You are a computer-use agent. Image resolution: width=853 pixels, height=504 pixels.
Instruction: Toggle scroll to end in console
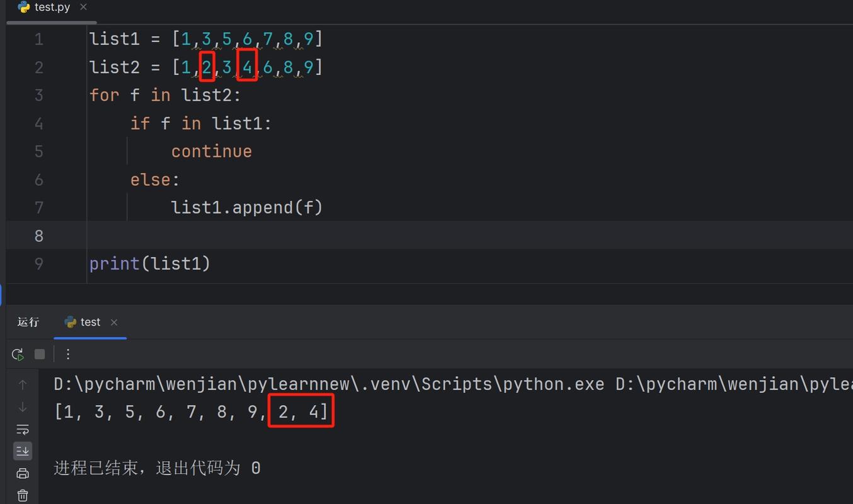pyautogui.click(x=23, y=450)
